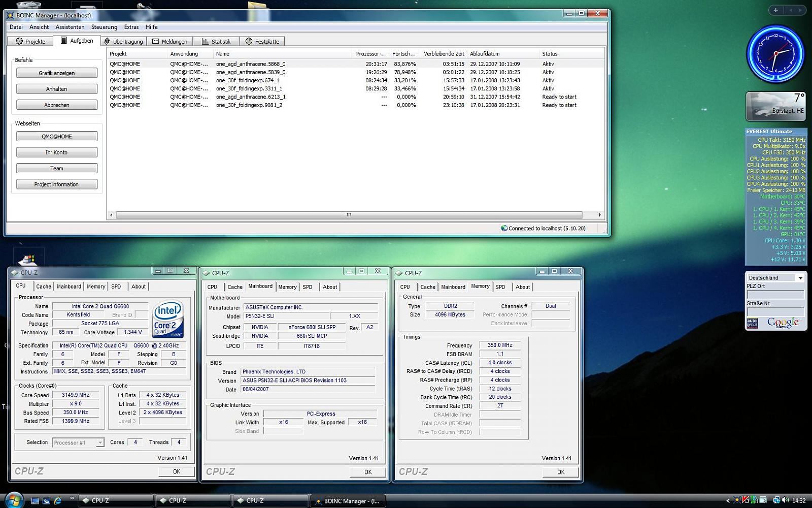Click the Intel Core 2 Quad logo
Image resolution: width=812 pixels, height=508 pixels.
pos(168,320)
